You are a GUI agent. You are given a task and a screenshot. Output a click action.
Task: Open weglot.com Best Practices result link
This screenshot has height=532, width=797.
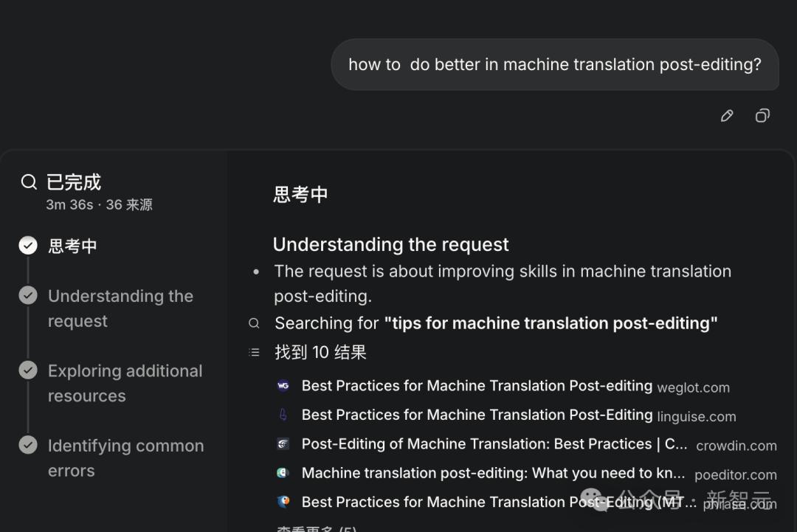[x=477, y=386]
